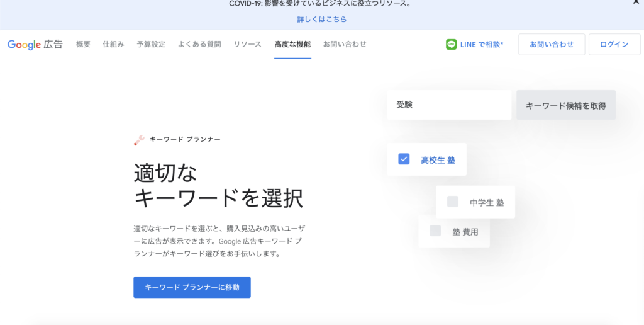Image resolution: width=644 pixels, height=325 pixels.
Task: Click the キーワード プランナー label text
Action: 185,139
